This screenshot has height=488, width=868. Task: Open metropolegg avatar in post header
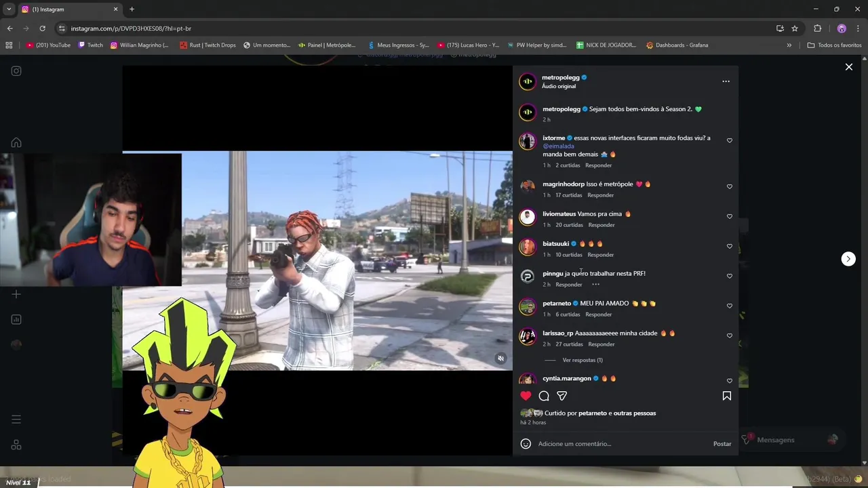(x=528, y=81)
